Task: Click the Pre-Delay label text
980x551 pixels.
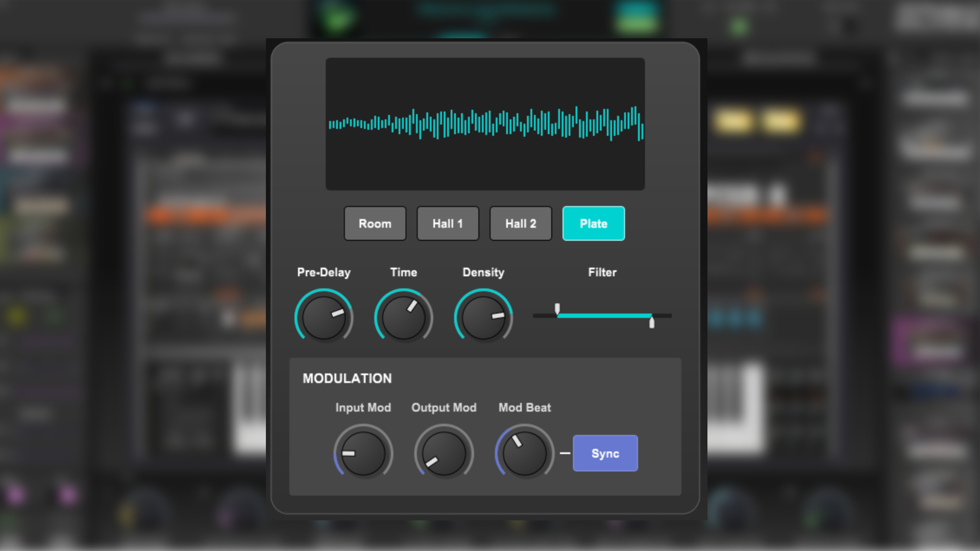Action: (x=324, y=272)
